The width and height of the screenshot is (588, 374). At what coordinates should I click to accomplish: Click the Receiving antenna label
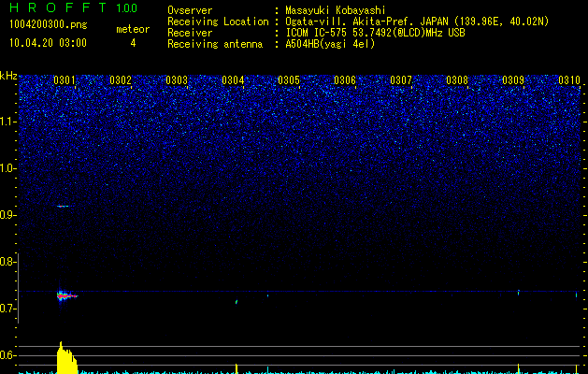[x=215, y=44]
